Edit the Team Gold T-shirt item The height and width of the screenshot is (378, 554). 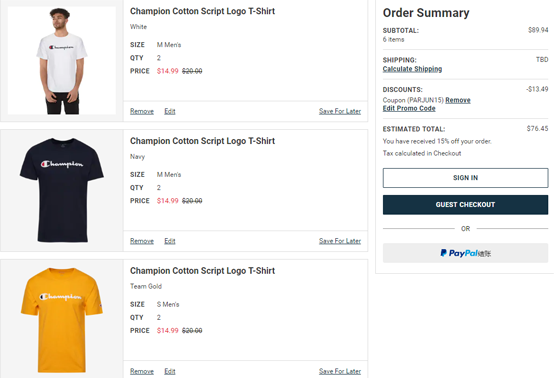[170, 371]
